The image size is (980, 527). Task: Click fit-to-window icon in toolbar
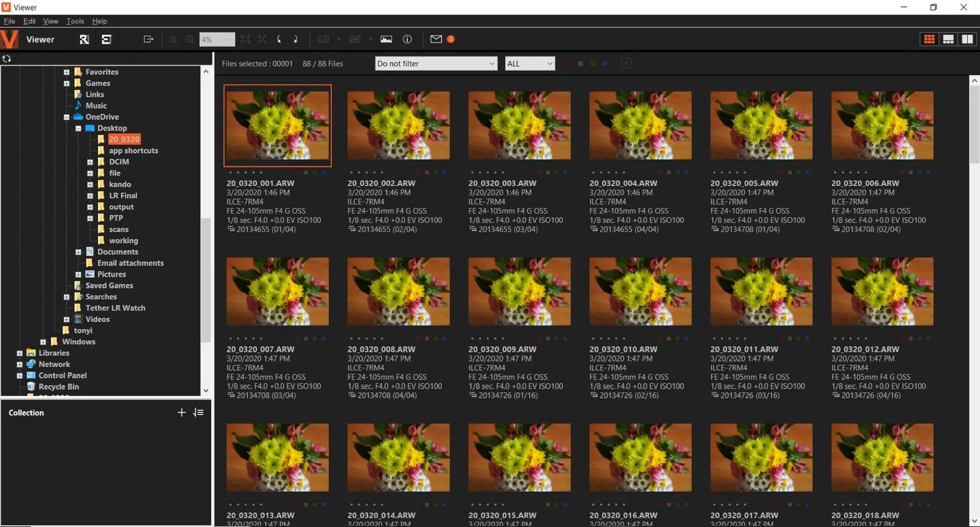(x=245, y=39)
